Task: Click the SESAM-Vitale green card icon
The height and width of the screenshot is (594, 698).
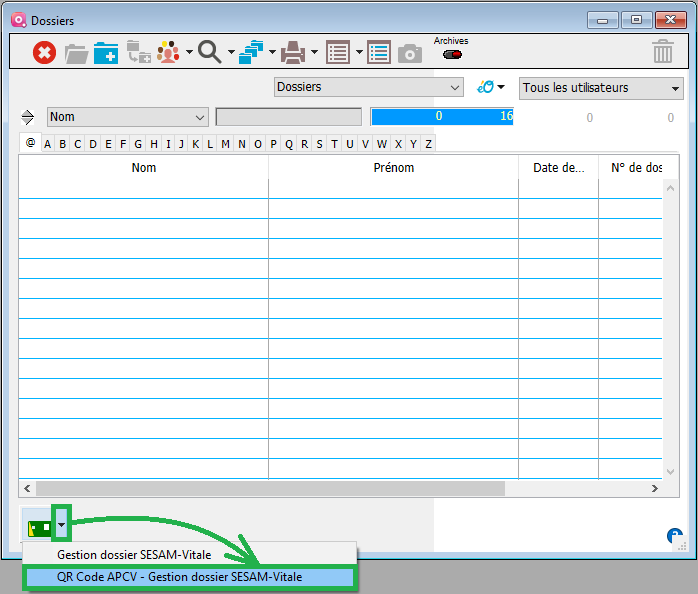Action: (39, 525)
